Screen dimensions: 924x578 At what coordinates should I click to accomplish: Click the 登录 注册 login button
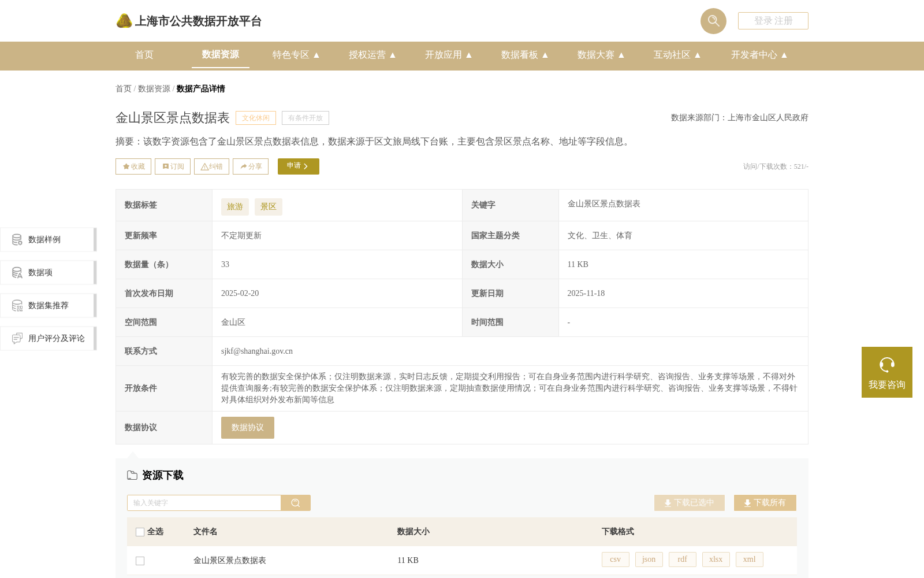[x=773, y=21]
